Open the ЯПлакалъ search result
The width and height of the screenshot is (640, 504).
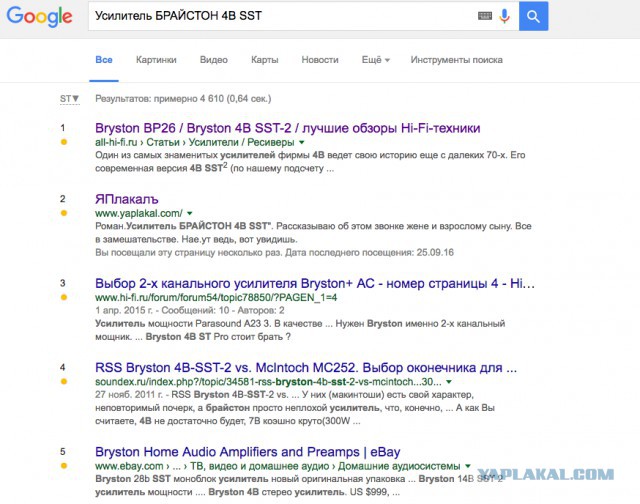coord(127,199)
